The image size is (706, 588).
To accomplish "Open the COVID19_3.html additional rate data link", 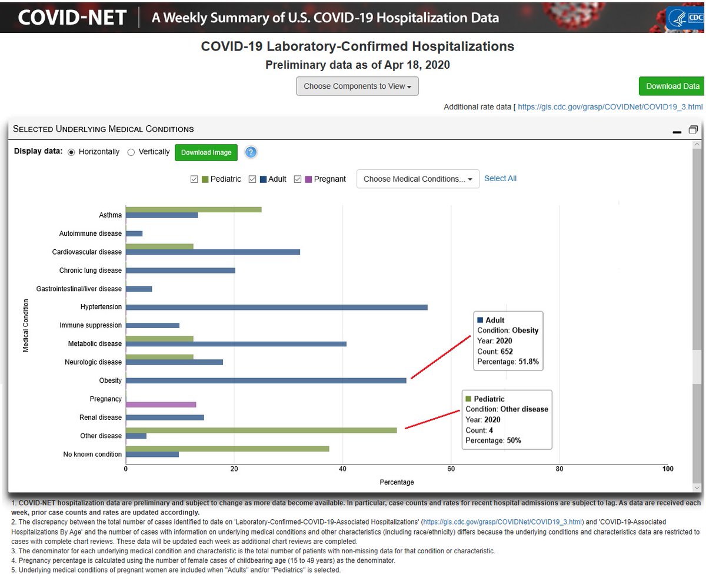I will coord(610,107).
